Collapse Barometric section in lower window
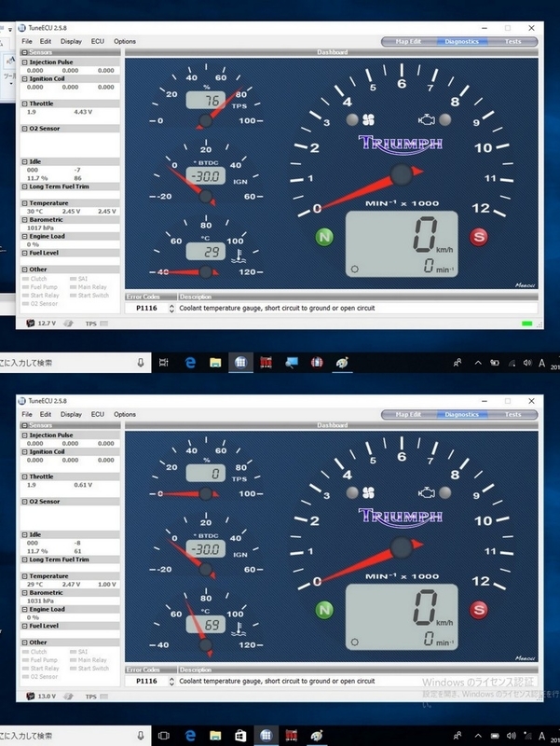560x746 pixels. click(x=25, y=593)
